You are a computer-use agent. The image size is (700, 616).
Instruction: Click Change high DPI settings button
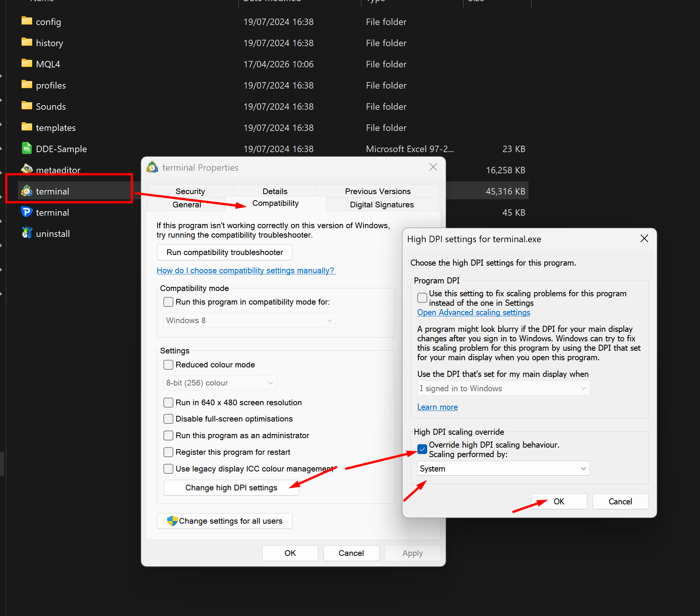[231, 488]
